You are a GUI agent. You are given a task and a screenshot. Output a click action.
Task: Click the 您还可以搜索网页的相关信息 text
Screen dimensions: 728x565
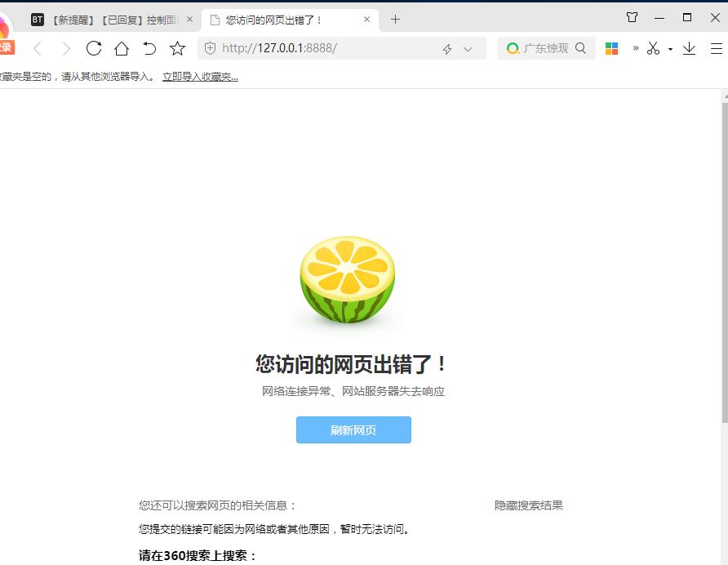(x=217, y=505)
